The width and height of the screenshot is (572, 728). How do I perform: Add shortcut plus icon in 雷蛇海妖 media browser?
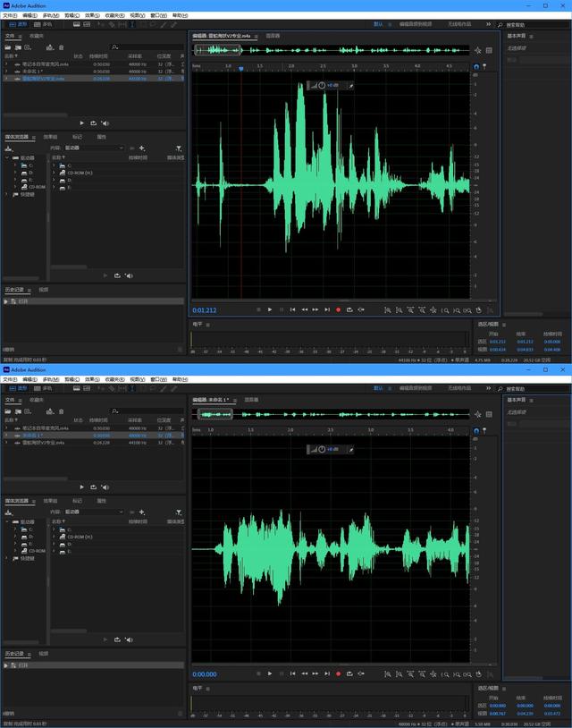pyautogui.click(x=142, y=148)
